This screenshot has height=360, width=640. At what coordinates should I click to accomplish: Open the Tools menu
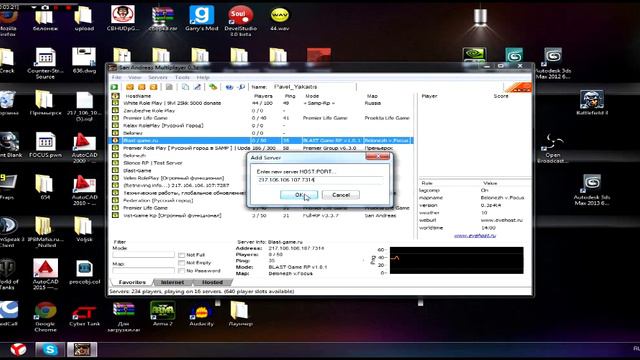(x=182, y=77)
